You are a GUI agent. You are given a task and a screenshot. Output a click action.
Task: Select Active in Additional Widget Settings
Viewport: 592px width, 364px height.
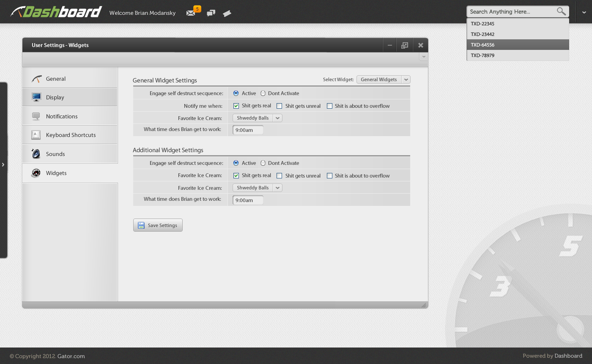click(x=236, y=163)
